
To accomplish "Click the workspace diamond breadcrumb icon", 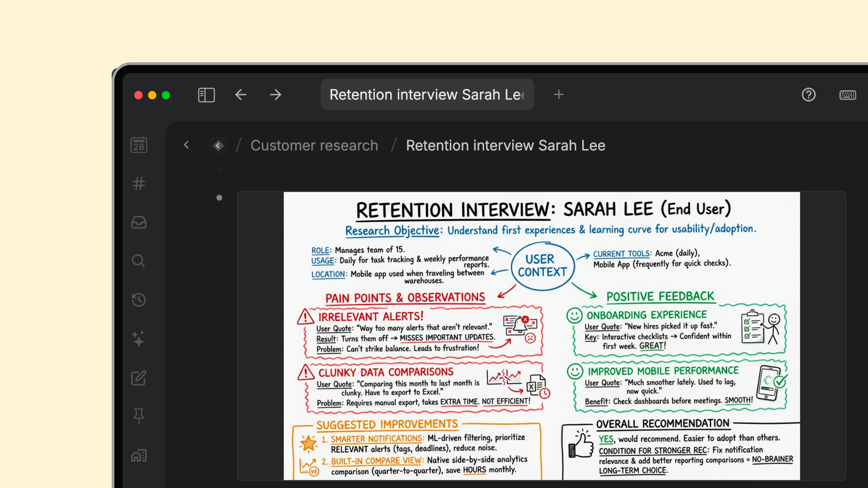I will (x=218, y=145).
